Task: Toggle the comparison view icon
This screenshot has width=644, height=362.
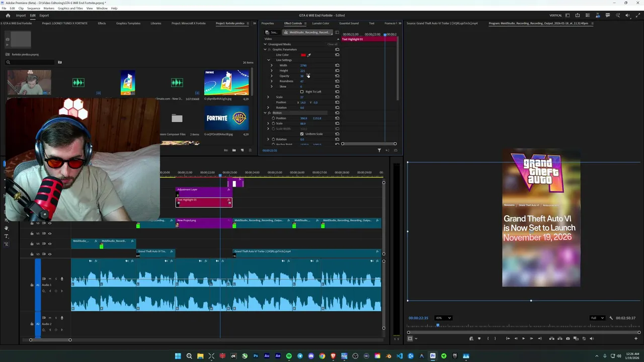Action: click(x=576, y=338)
